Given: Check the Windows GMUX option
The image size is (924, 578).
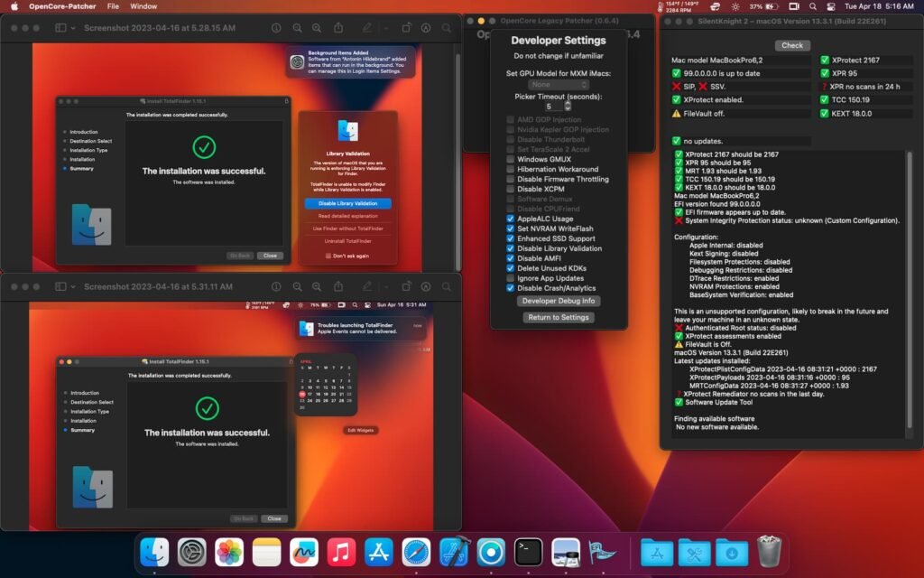Looking at the screenshot, I should (x=510, y=161).
